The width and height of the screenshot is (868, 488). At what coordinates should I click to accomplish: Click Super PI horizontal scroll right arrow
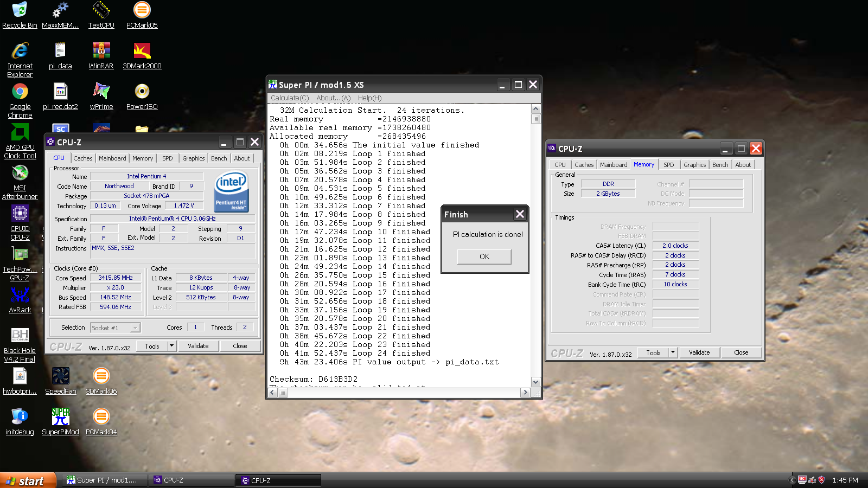point(525,393)
